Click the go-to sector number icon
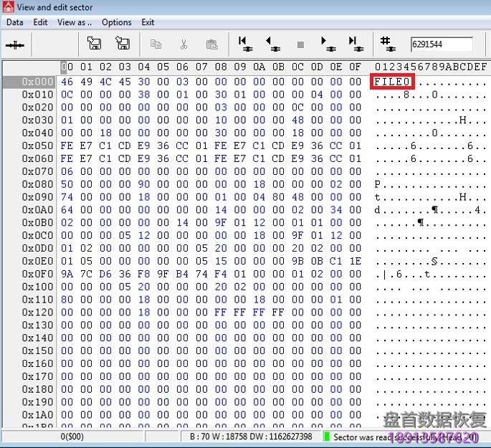 (x=388, y=44)
